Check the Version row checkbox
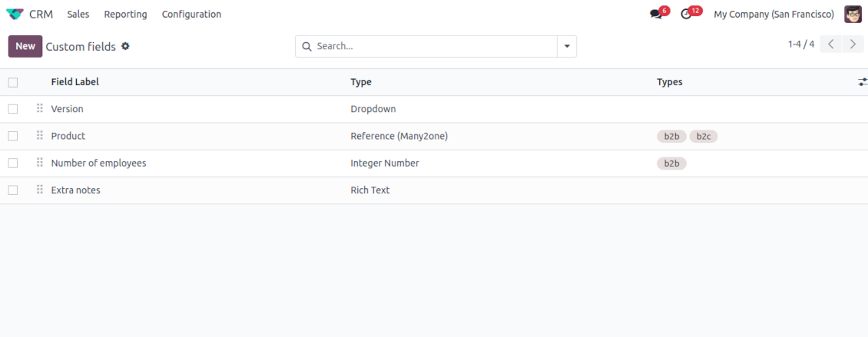Image resolution: width=868 pixels, height=337 pixels. tap(13, 109)
